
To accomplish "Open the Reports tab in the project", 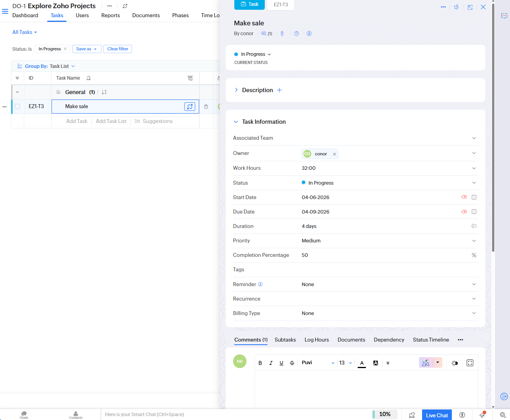I will (x=110, y=15).
